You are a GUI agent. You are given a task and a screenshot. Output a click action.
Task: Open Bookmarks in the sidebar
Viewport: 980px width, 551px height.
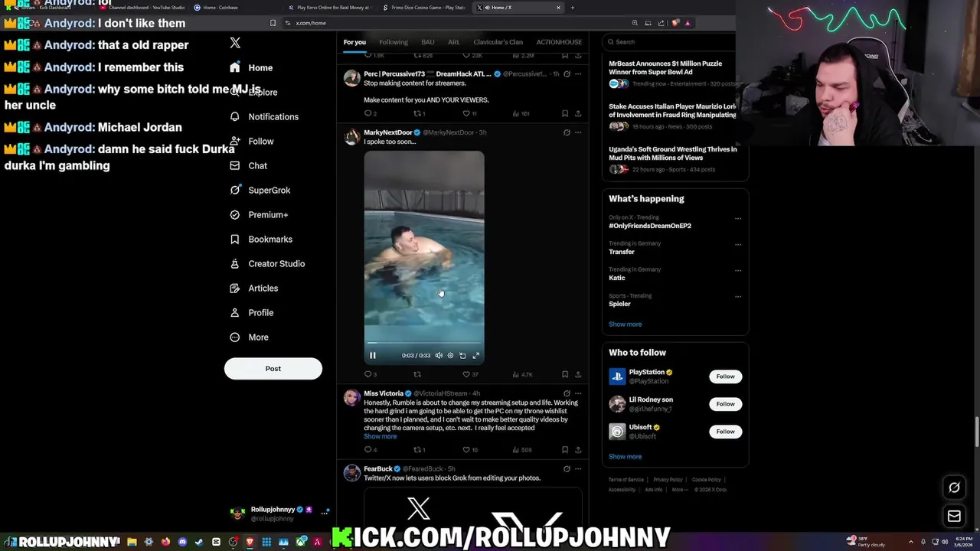[x=260, y=239]
